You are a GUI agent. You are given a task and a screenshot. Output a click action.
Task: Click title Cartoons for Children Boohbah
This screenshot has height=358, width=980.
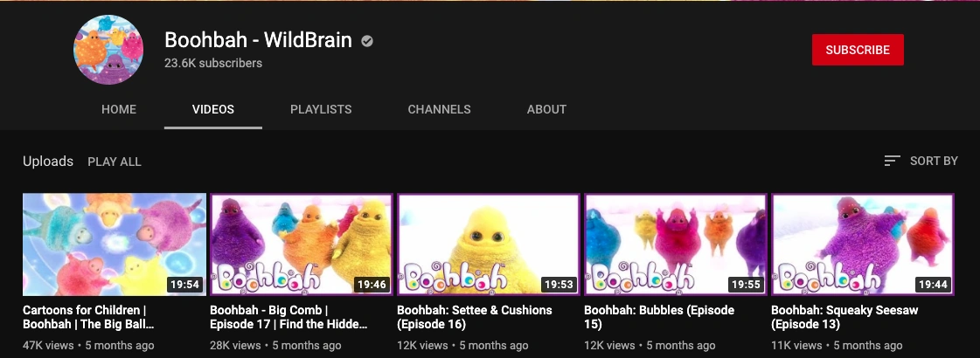coord(88,317)
